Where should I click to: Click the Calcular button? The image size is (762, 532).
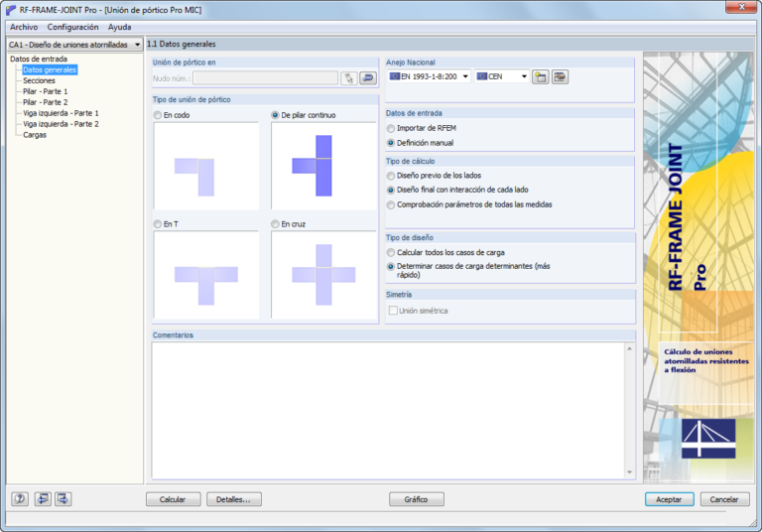click(x=173, y=499)
